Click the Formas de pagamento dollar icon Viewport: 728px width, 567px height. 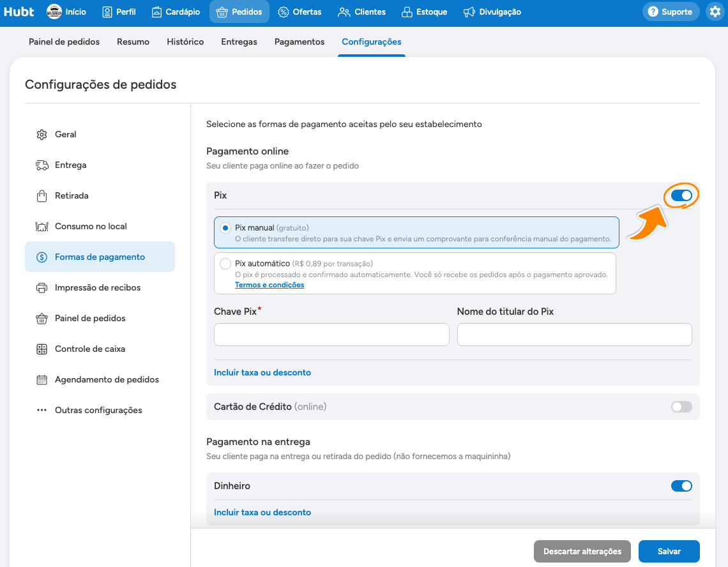pos(42,257)
